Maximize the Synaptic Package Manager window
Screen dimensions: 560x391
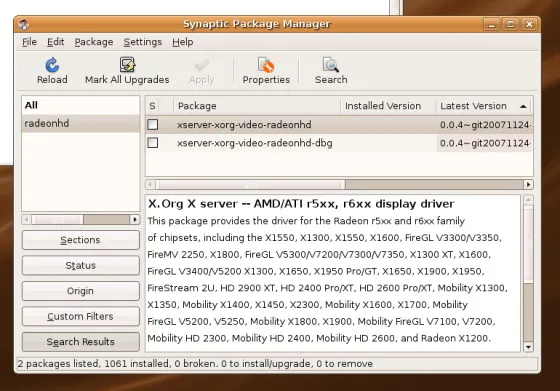click(510, 24)
